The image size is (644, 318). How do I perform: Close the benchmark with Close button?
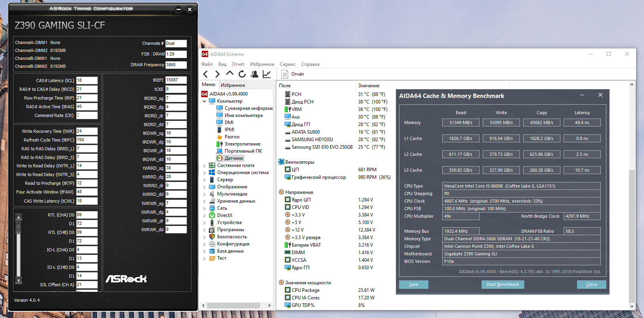tap(592, 284)
